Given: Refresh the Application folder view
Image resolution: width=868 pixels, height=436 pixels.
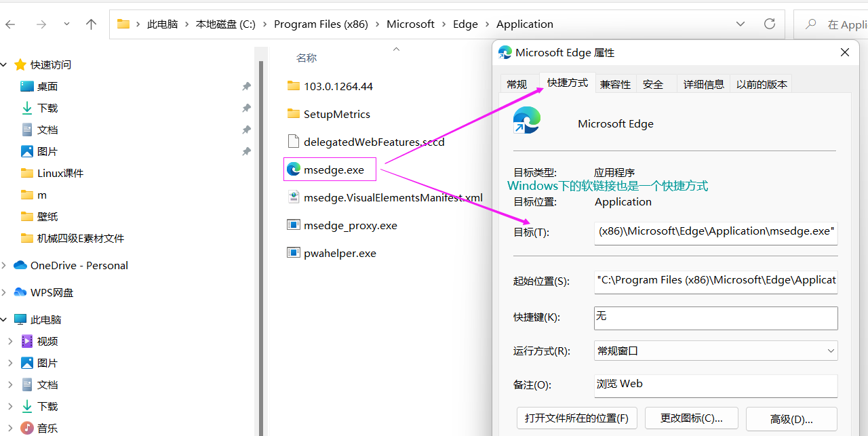Looking at the screenshot, I should pos(770,24).
